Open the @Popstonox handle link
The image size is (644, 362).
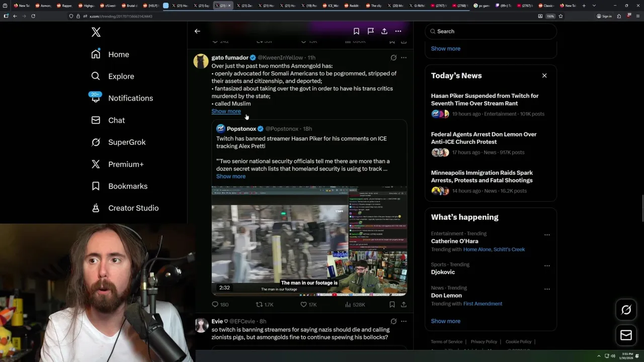pos(282,129)
